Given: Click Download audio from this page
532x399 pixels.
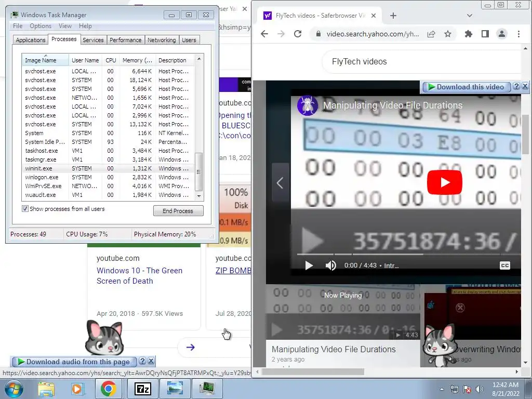Looking at the screenshot, I should [74, 362].
